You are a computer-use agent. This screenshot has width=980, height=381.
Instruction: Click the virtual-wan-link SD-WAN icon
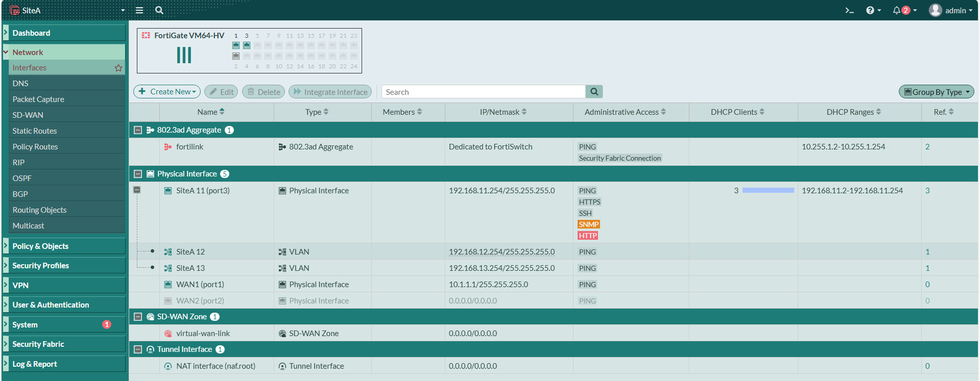click(x=168, y=334)
